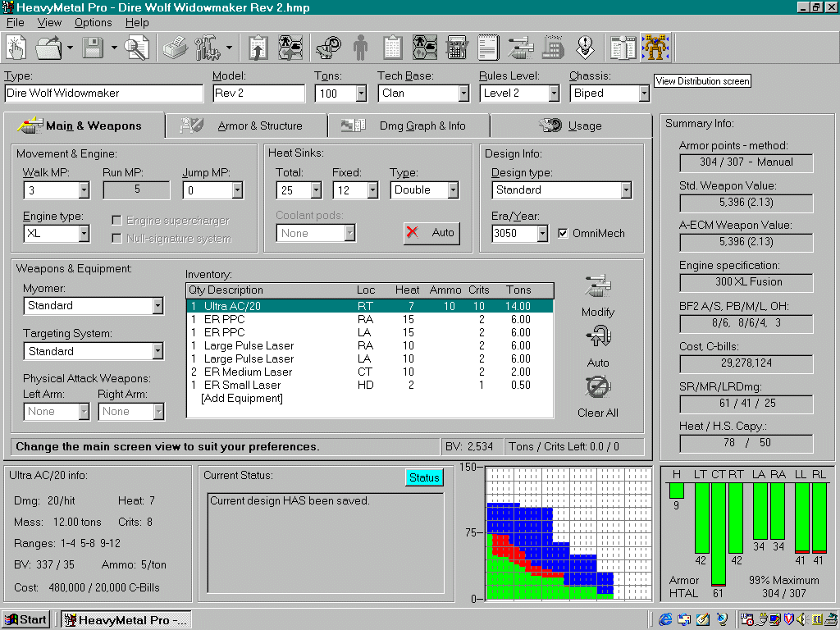Open dropdown arrow next to Save icon

coord(114,48)
